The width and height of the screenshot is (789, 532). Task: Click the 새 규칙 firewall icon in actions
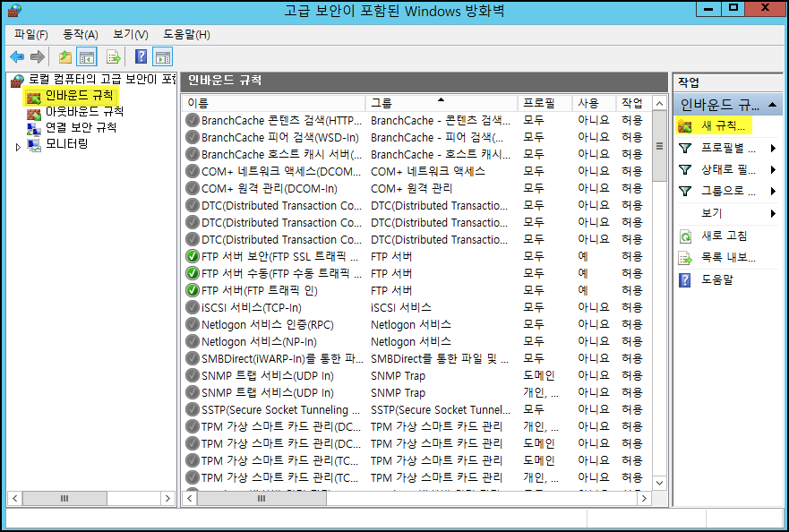coord(685,125)
